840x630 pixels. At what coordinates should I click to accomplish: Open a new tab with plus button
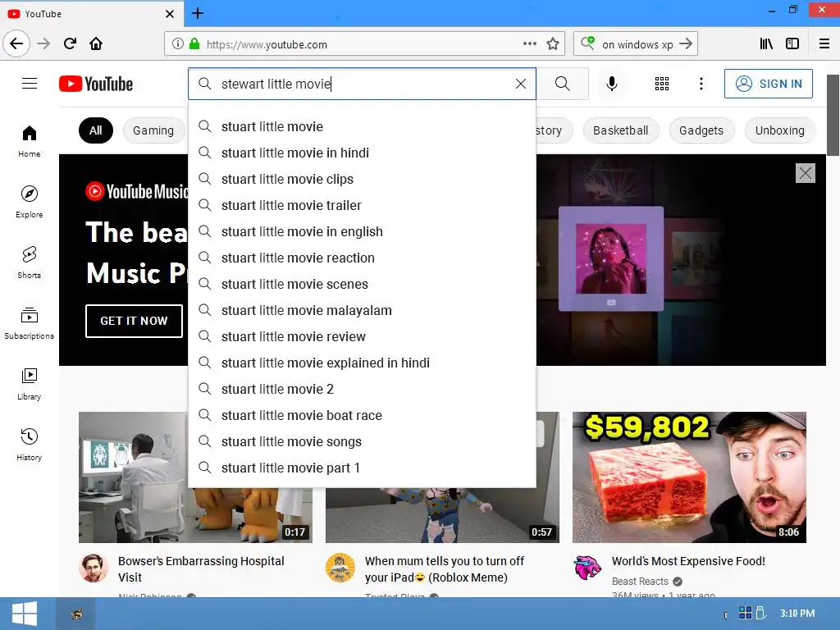[x=198, y=13]
